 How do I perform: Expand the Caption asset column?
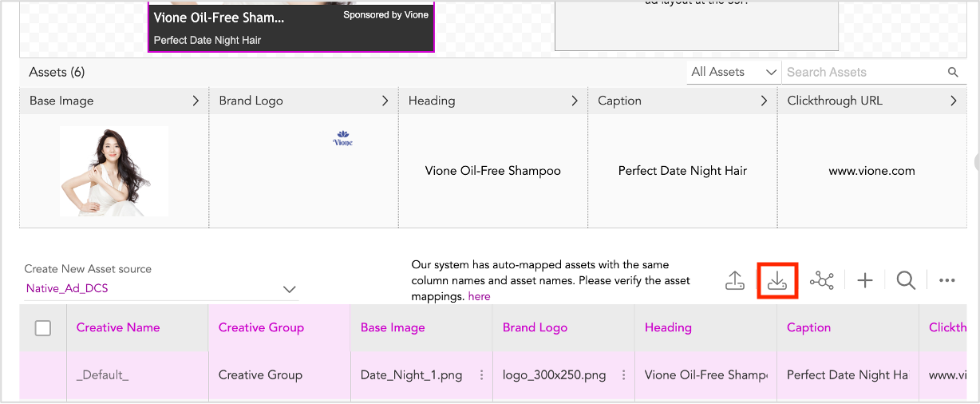point(764,101)
